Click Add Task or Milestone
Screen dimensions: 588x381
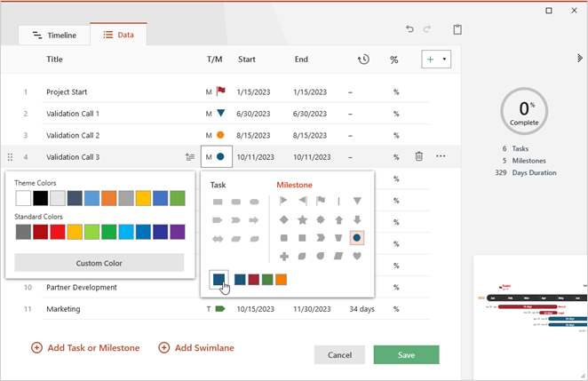85,348
